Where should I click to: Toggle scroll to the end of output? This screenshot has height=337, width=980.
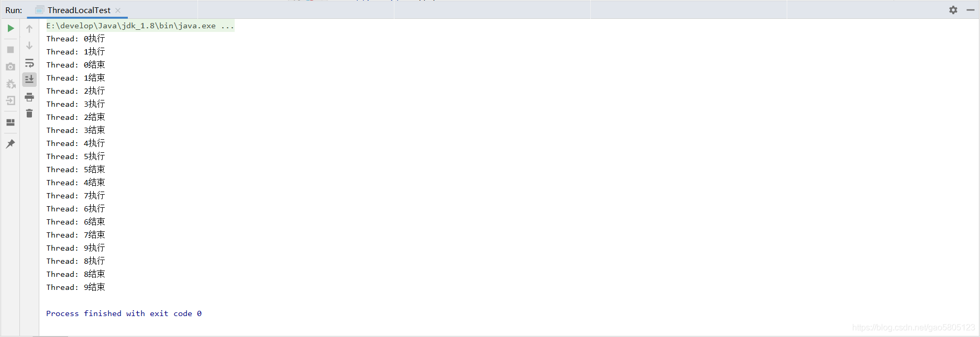coord(29,80)
